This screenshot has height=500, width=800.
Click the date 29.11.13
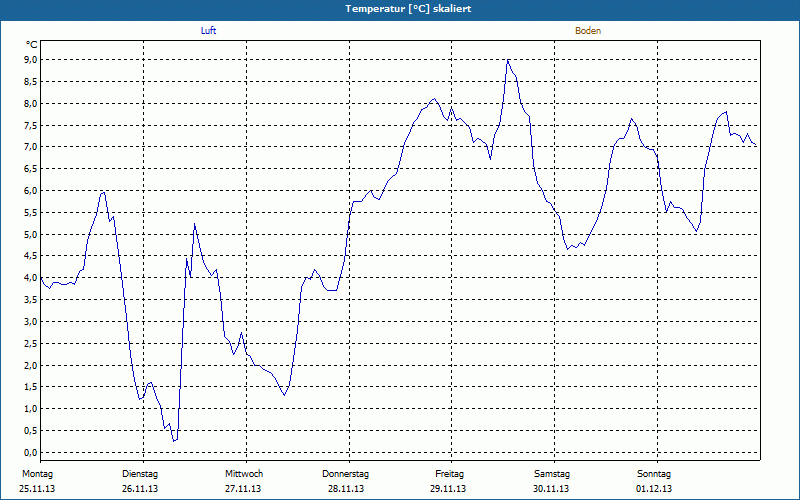448,489
